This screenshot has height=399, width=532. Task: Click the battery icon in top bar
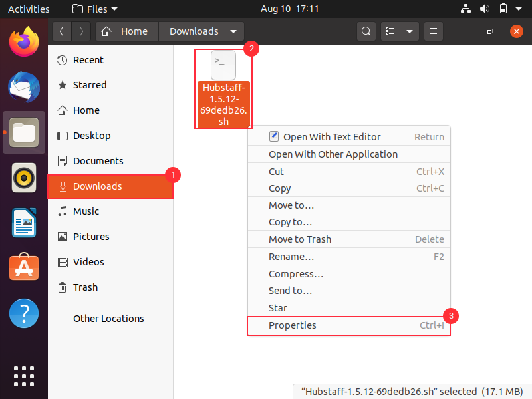503,9
